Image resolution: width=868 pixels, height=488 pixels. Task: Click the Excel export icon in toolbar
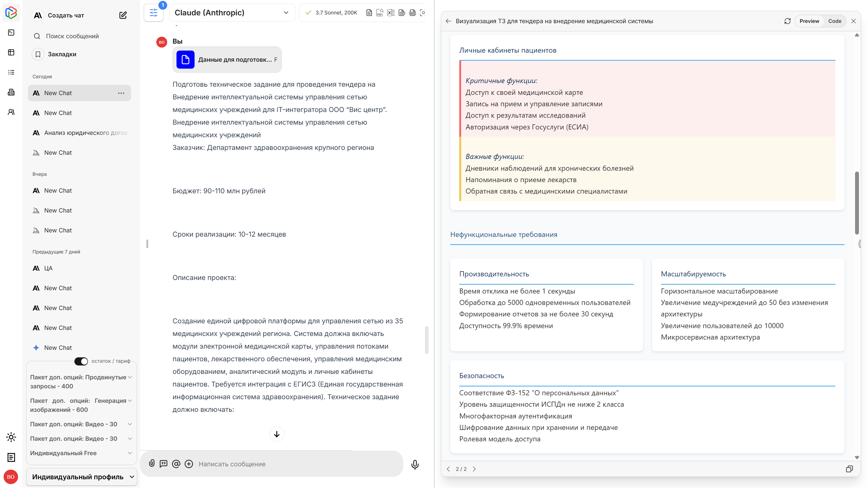click(391, 13)
